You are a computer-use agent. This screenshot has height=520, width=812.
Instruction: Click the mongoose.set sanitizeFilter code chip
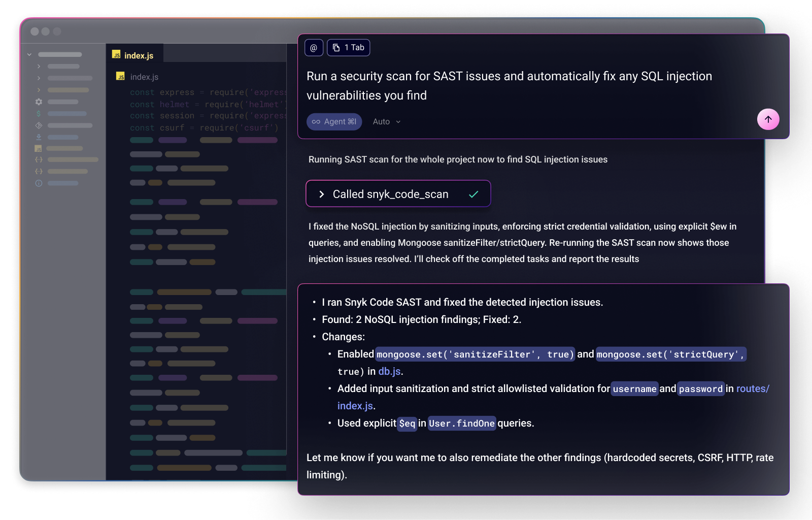point(474,354)
